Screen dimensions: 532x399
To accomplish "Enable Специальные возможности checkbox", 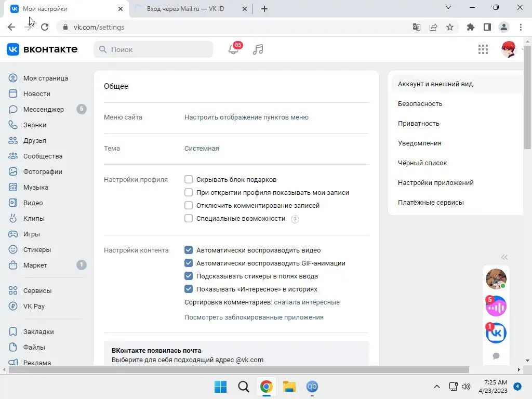I will [189, 218].
